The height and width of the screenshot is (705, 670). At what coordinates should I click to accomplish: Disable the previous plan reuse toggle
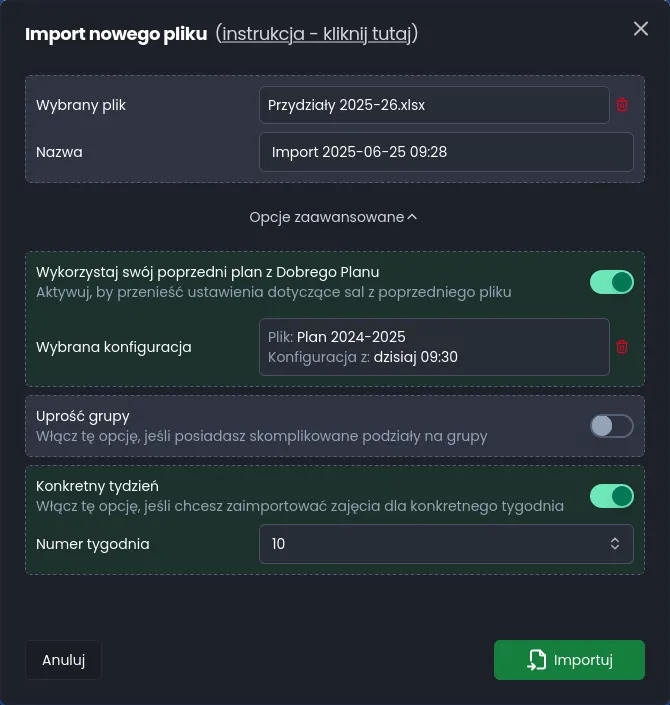611,282
